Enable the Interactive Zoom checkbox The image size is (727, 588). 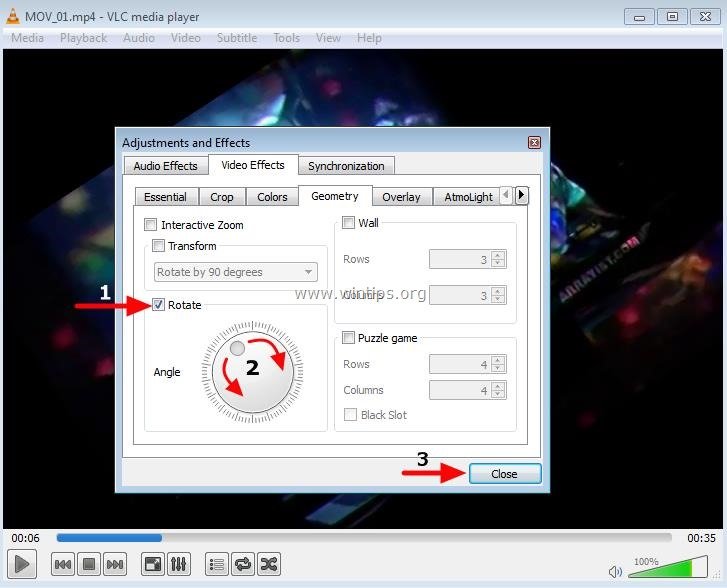point(150,225)
